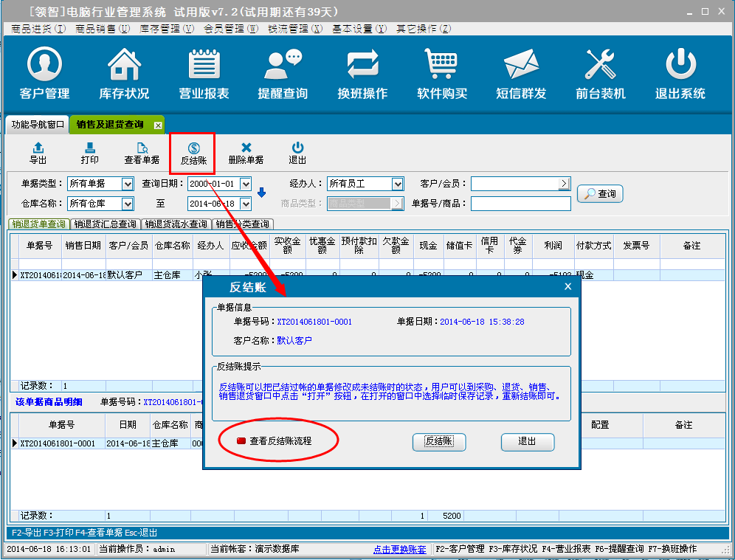Screen dimensions: 735x560
Task: Open 提醒查询 reminder icon
Action: [x=283, y=74]
